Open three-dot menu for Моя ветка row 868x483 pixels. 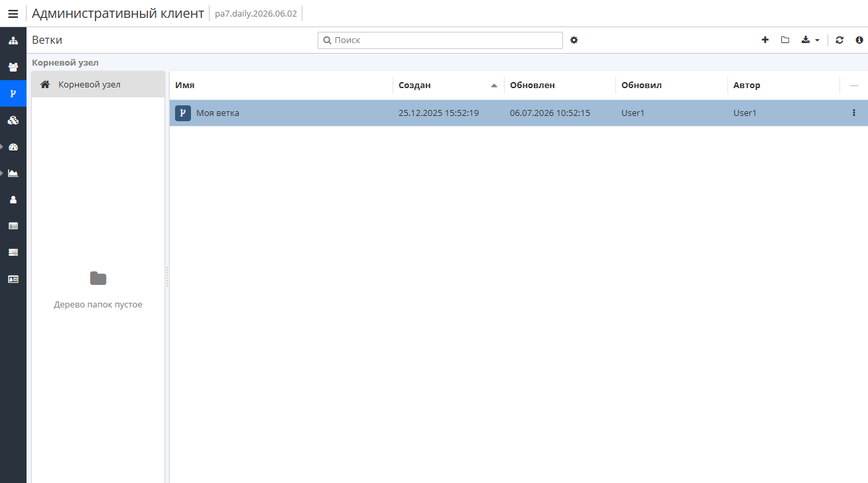(854, 113)
